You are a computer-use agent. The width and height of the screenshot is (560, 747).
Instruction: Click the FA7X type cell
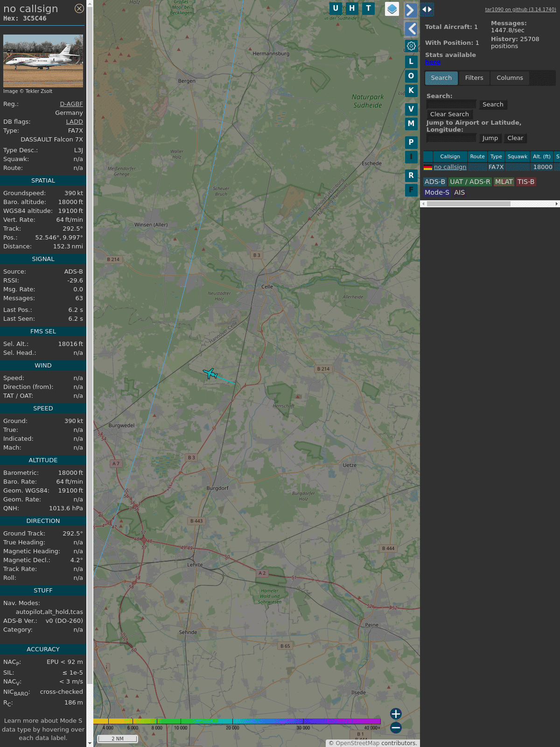pyautogui.click(x=496, y=167)
